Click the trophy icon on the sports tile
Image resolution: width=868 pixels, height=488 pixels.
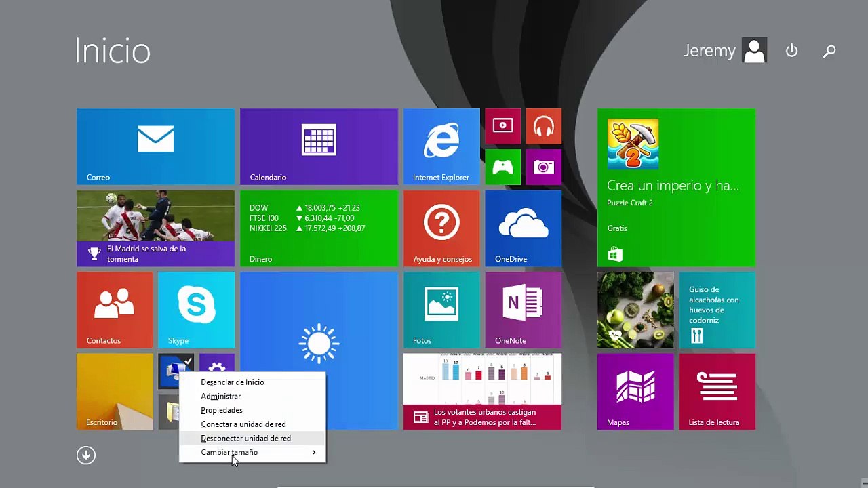pos(94,253)
